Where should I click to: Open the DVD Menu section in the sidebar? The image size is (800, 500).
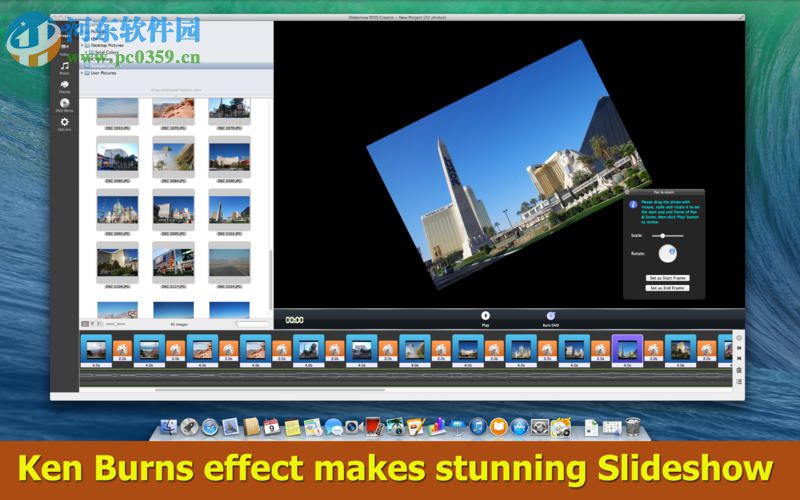coord(65,105)
